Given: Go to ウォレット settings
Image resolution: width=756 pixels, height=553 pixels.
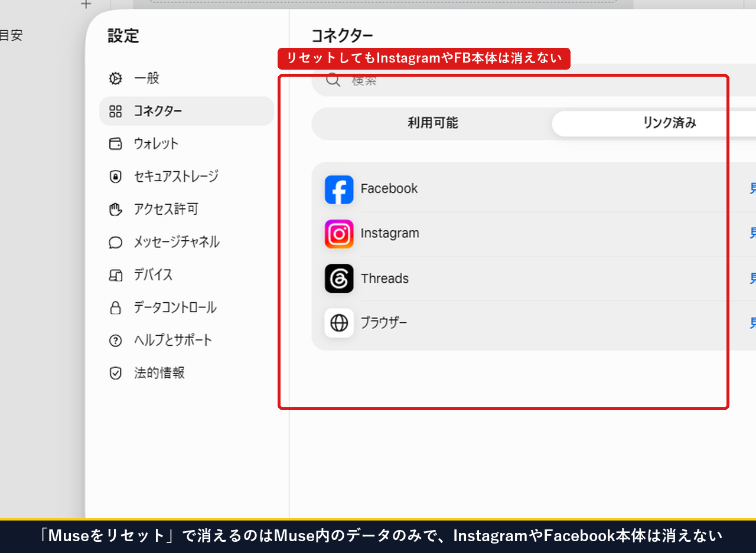Looking at the screenshot, I should click(x=187, y=143).
